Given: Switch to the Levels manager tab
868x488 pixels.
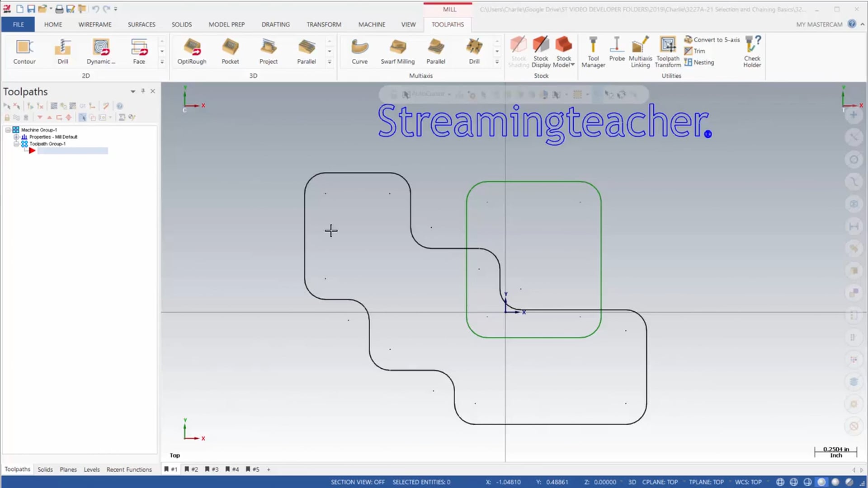Looking at the screenshot, I should click(x=91, y=469).
